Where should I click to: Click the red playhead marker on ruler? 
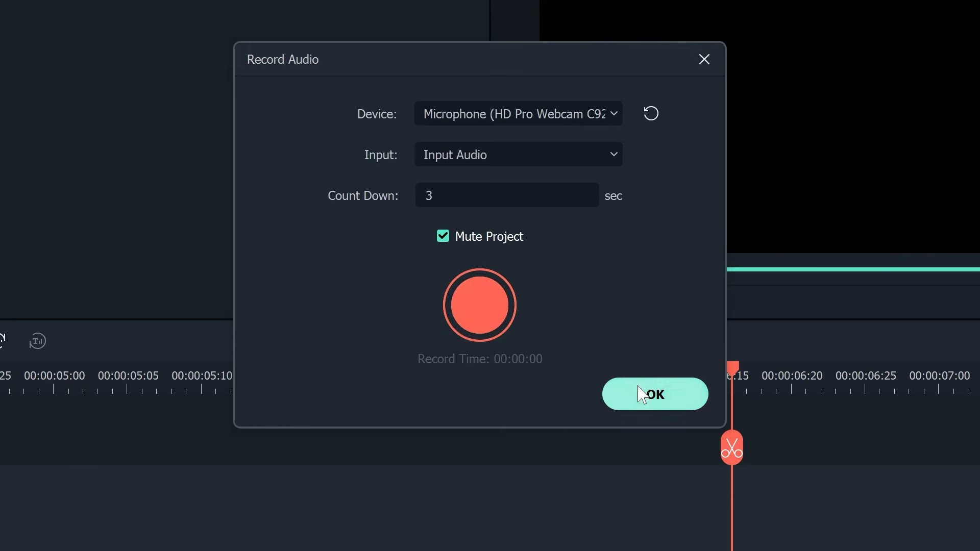tap(732, 367)
